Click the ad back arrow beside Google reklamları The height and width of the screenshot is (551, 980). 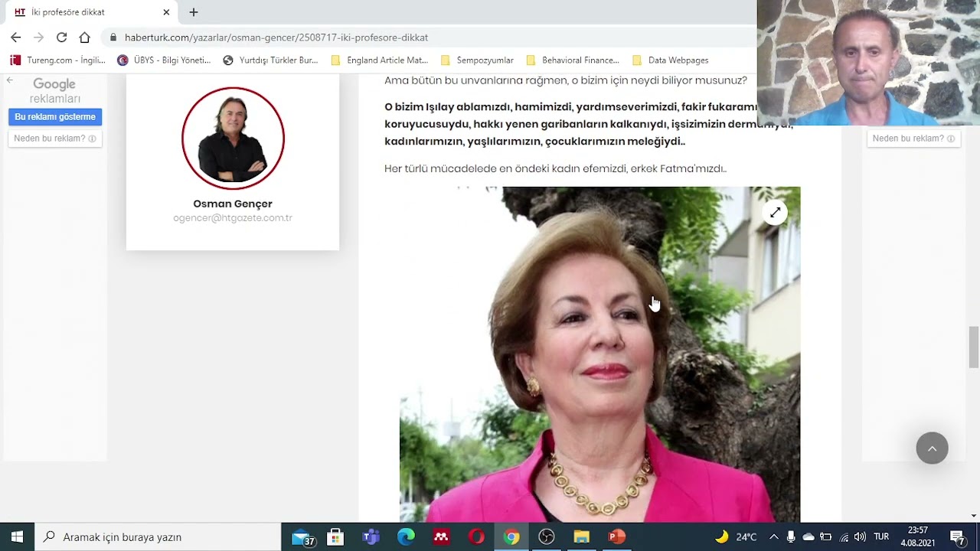point(10,80)
